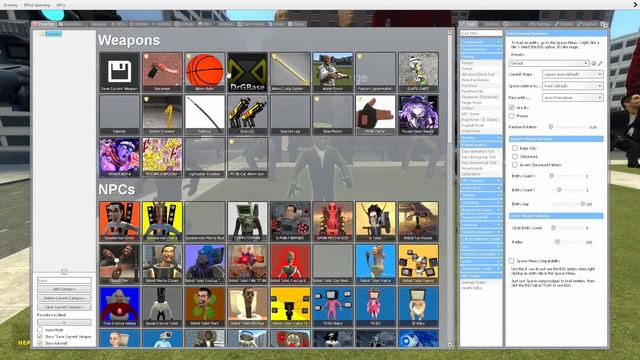Open the Current Shape dropdown
Image resolution: width=640 pixels, height=360 pixels.
coord(572,74)
